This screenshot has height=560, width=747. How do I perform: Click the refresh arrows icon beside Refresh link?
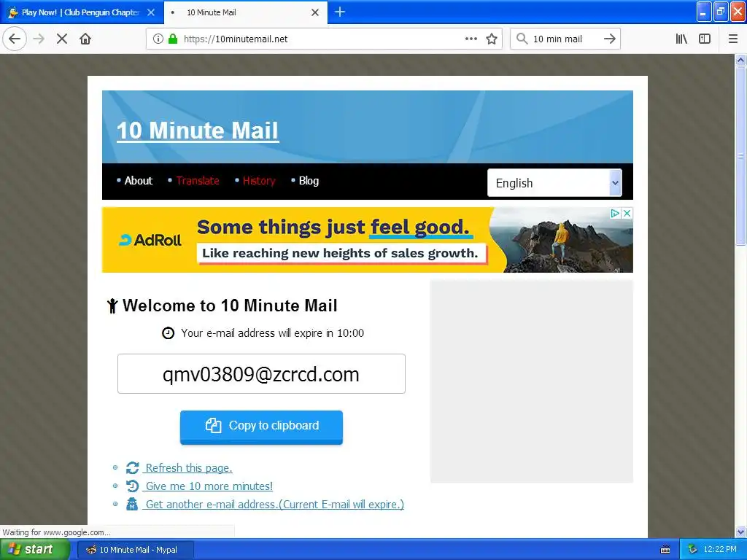(x=133, y=468)
